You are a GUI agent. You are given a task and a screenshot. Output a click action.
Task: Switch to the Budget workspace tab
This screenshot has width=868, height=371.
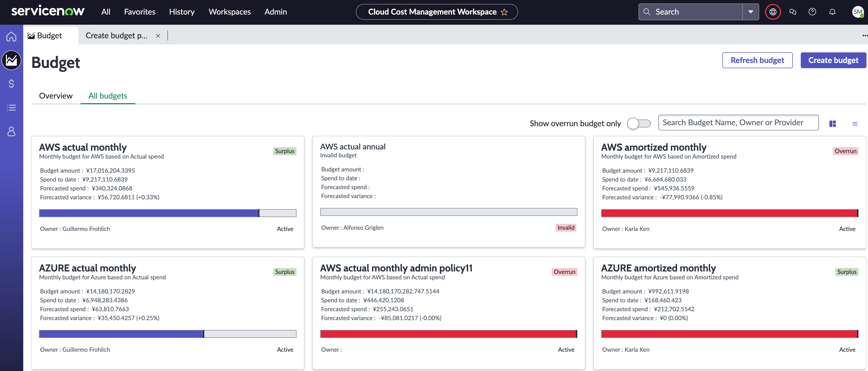click(51, 35)
